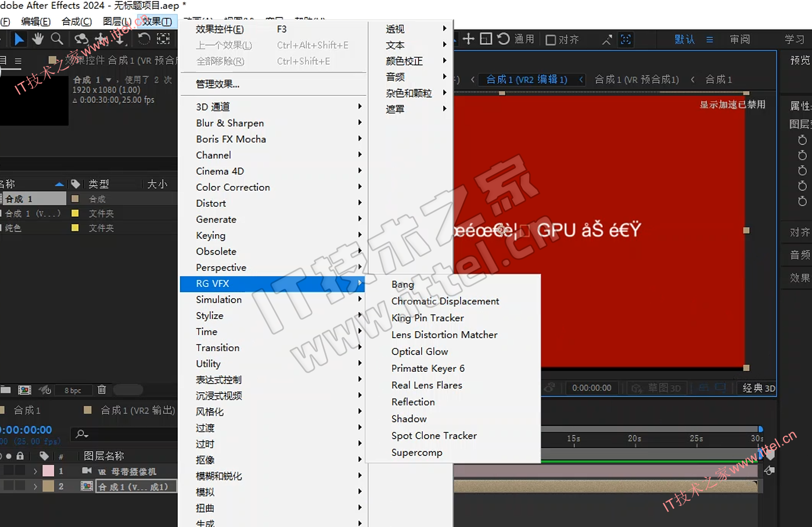Toggle the 对齐 snapping checkbox
The width and height of the screenshot is (812, 527).
coord(551,40)
